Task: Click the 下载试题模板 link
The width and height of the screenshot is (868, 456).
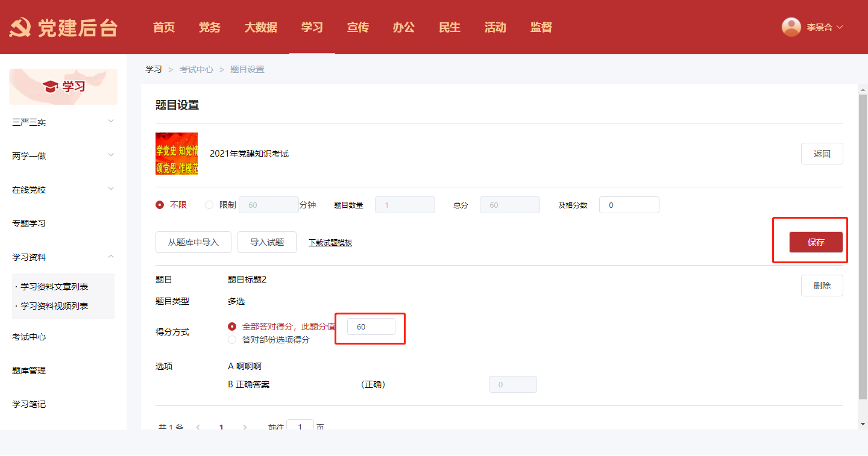Action: [x=330, y=243]
